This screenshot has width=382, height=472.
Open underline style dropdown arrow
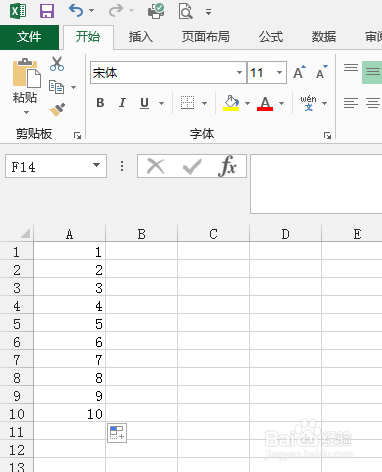161,103
